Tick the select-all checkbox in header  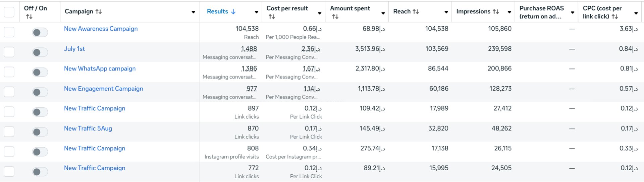tap(9, 12)
